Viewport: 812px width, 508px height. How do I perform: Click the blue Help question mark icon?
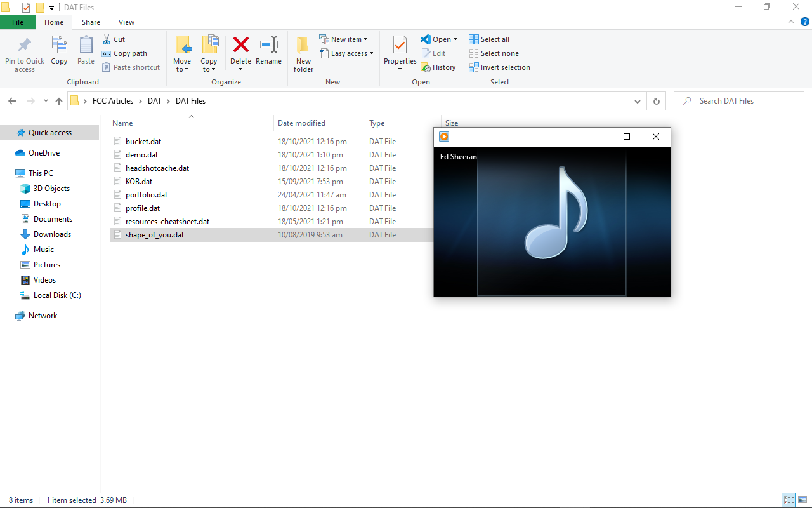tap(804, 22)
